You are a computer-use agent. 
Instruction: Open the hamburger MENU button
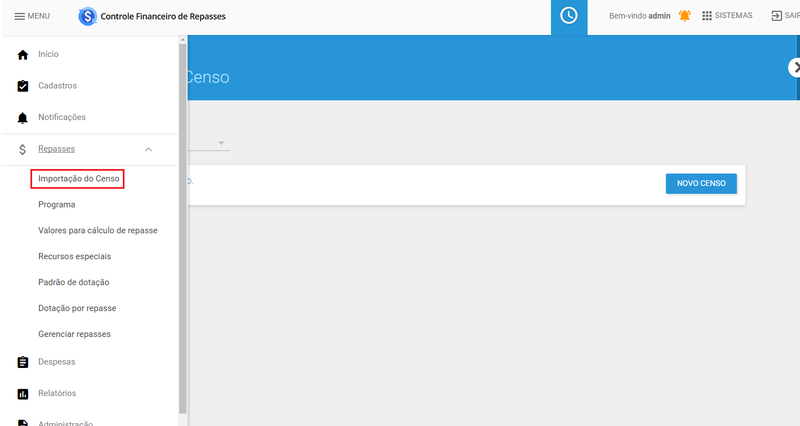point(32,16)
